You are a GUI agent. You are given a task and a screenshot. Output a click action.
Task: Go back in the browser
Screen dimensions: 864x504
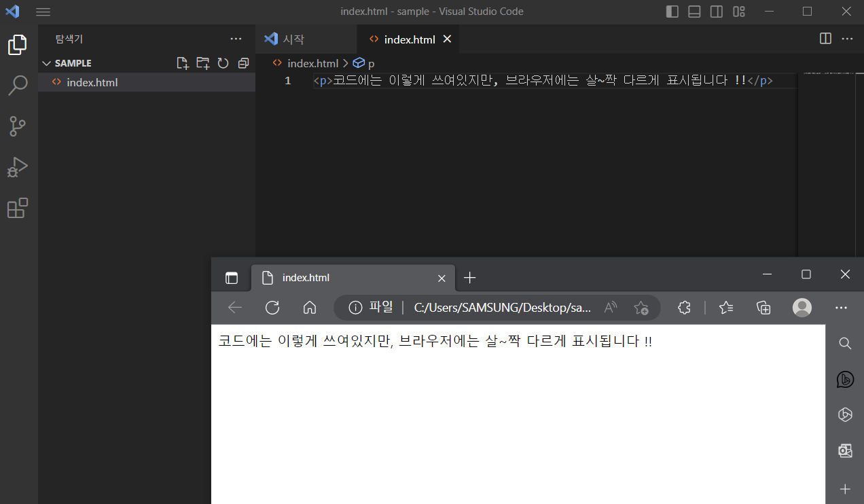(x=235, y=308)
